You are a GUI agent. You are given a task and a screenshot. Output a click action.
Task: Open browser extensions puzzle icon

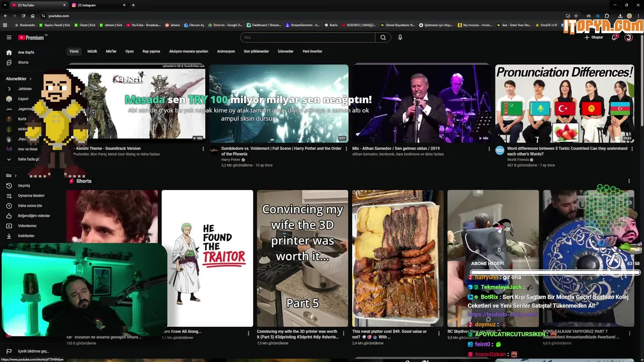(607, 16)
